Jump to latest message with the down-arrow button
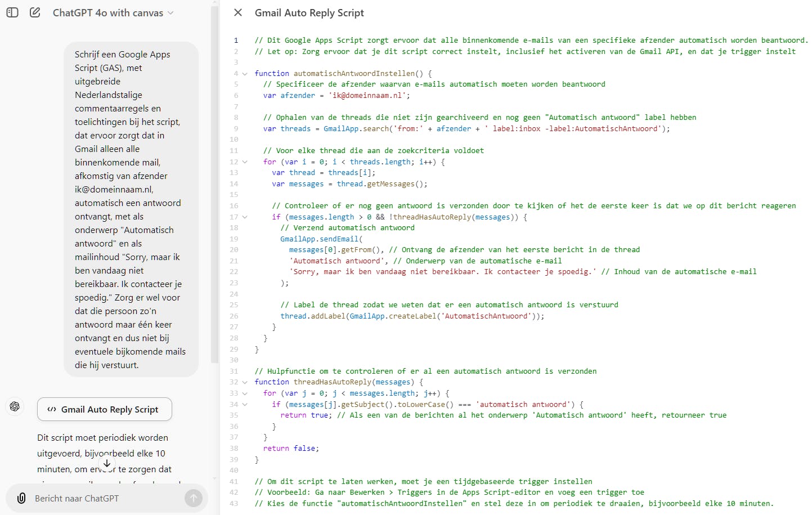 pos(107,463)
